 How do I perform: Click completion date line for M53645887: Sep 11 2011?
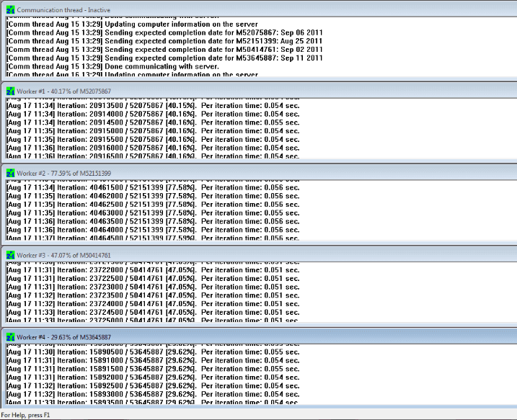pyautogui.click(x=164, y=58)
